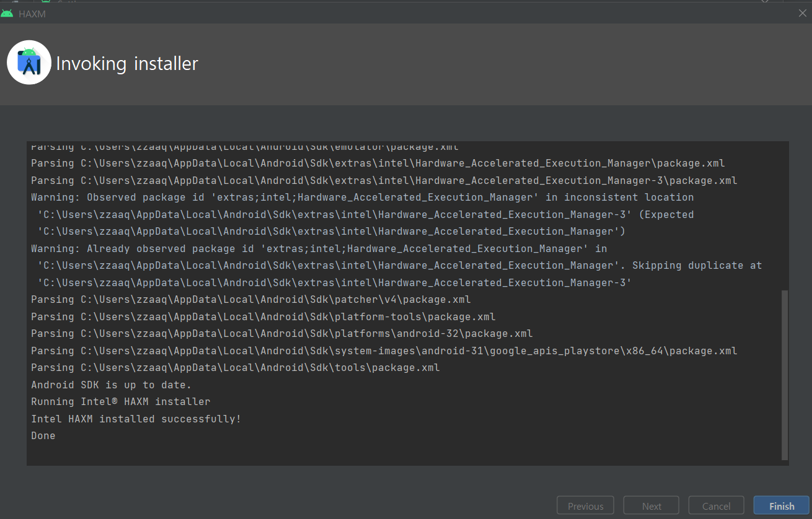Click the tools\package.xml parsing line
Viewport: 812px width, 519px height.
tap(236, 368)
